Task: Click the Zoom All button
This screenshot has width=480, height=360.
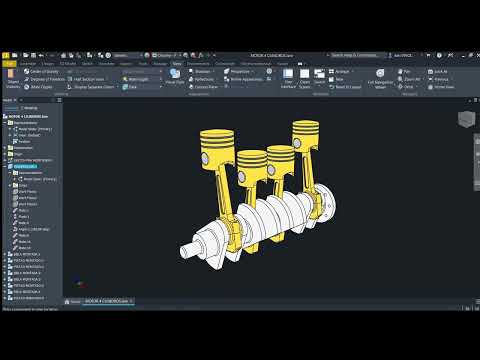Action: [x=410, y=79]
